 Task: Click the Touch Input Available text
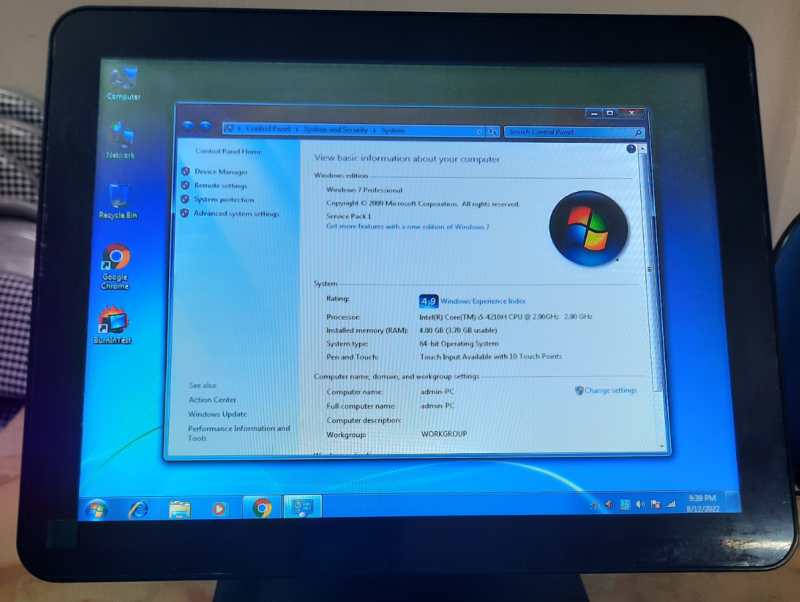490,357
